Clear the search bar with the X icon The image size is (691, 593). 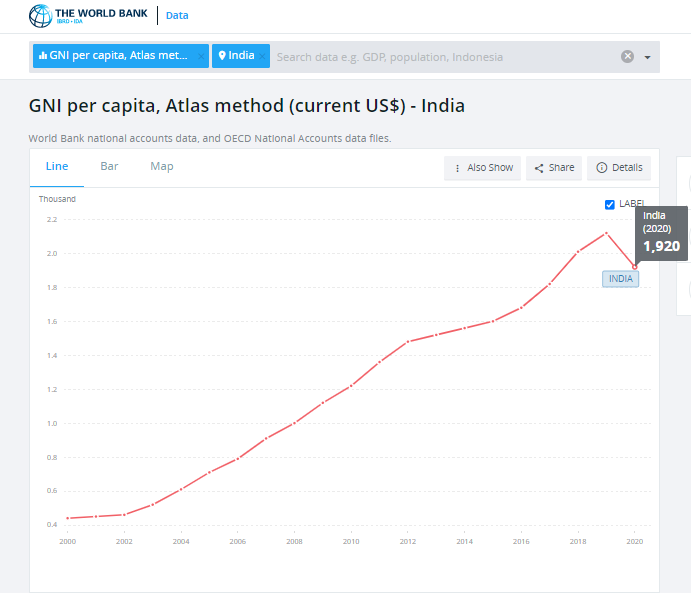coord(628,57)
